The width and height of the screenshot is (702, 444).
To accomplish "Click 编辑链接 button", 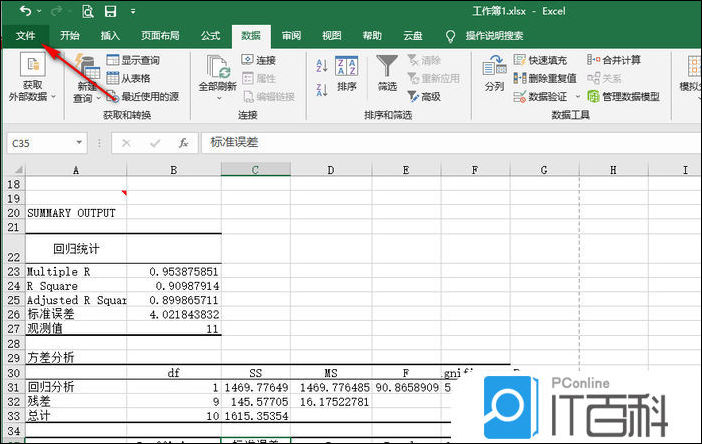I will coord(269,96).
